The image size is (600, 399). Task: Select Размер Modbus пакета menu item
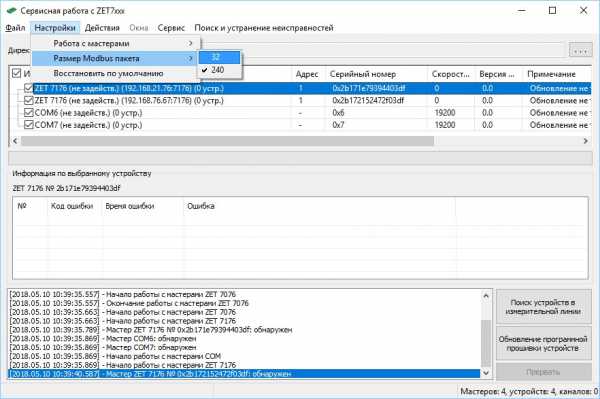click(x=115, y=59)
